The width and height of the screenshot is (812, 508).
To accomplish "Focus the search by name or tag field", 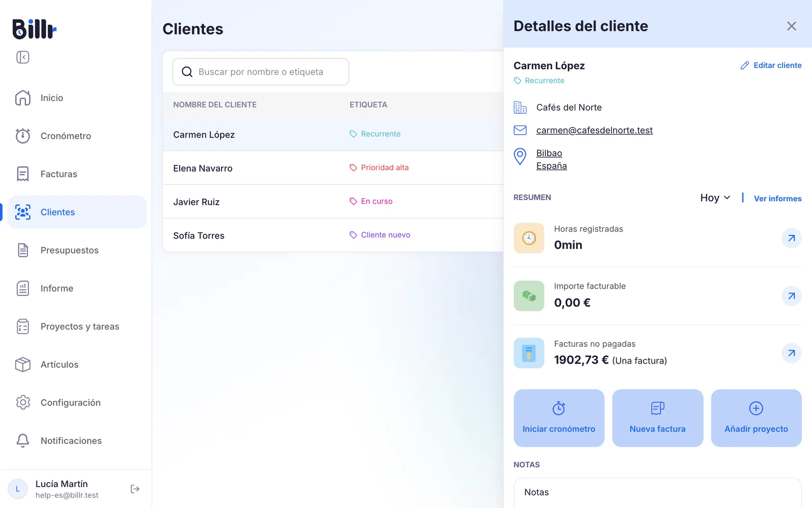I will pyautogui.click(x=261, y=72).
